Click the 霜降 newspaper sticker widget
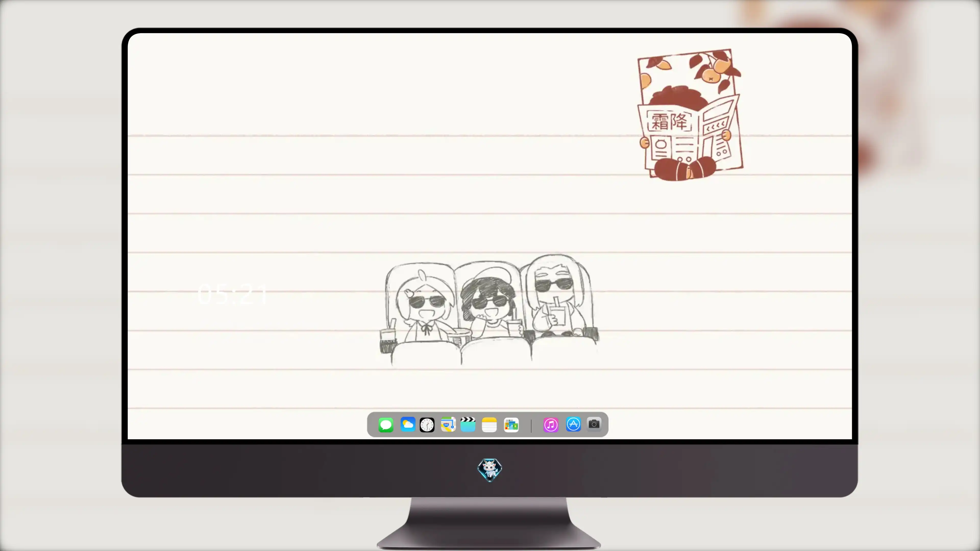 coord(690,115)
